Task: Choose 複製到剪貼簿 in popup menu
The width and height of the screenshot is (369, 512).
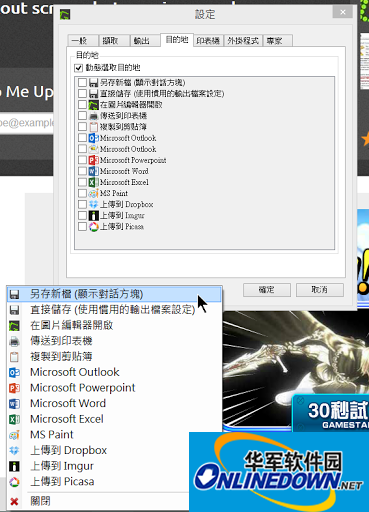Action: (114, 357)
